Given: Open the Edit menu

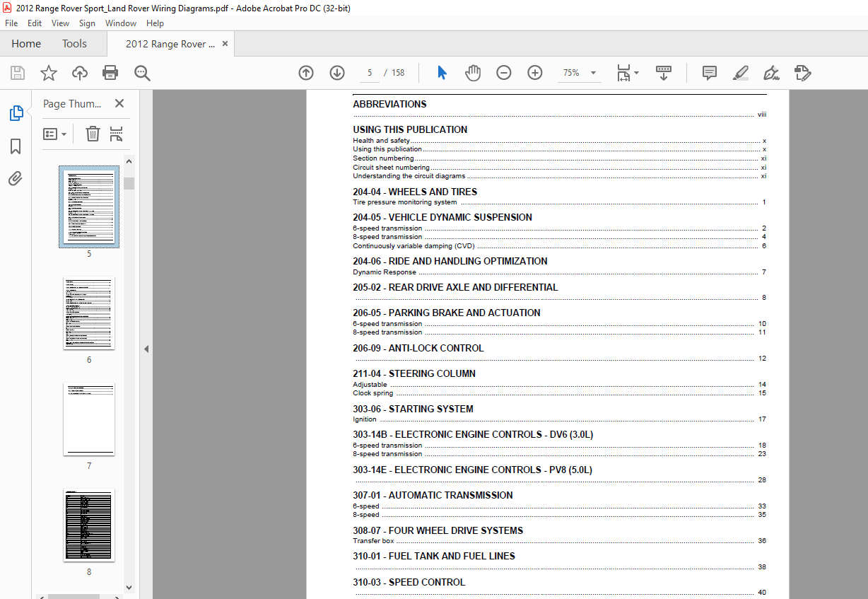Looking at the screenshot, I should (35, 23).
